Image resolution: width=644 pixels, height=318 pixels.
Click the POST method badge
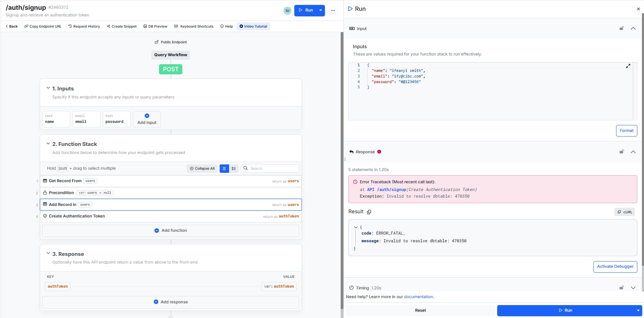tap(171, 69)
